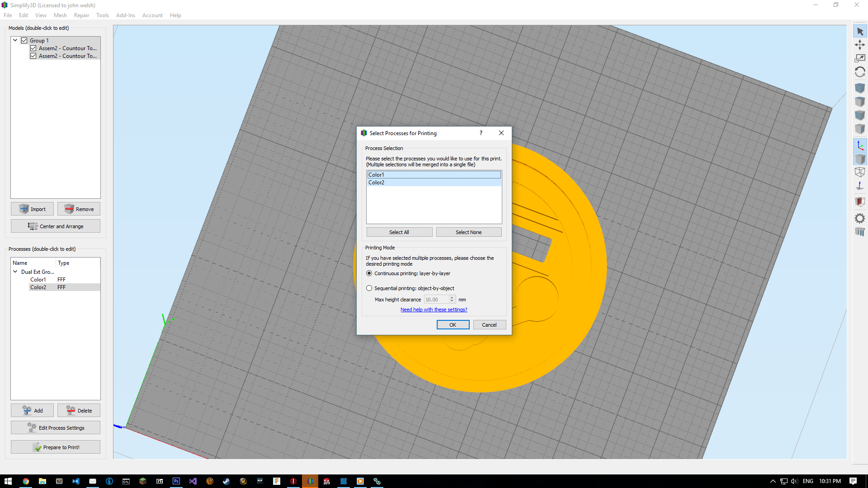Image resolution: width=868 pixels, height=488 pixels.
Task: Open Photoshop from the taskbar
Action: click(x=176, y=481)
